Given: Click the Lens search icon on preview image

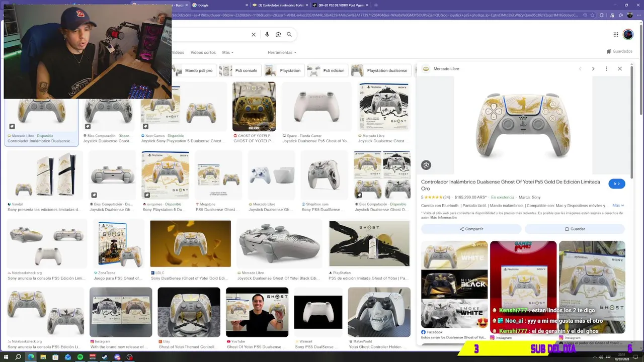Looking at the screenshot, I should [x=426, y=165].
